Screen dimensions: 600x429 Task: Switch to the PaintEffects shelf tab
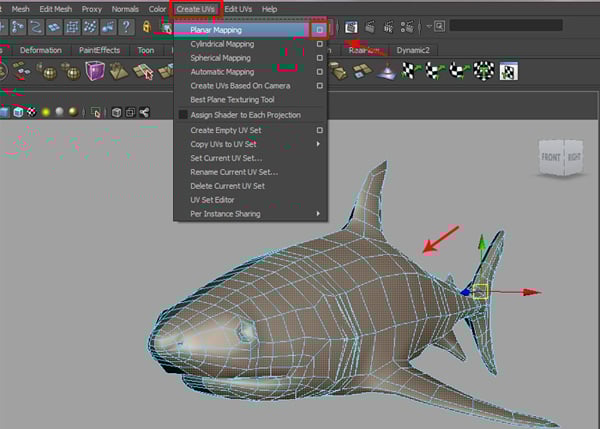click(x=99, y=50)
